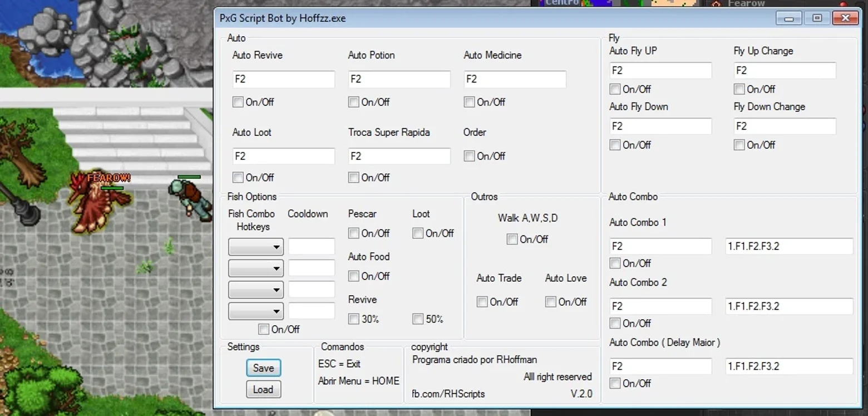Enable the Auto Fly Down checkbox

[x=615, y=145]
